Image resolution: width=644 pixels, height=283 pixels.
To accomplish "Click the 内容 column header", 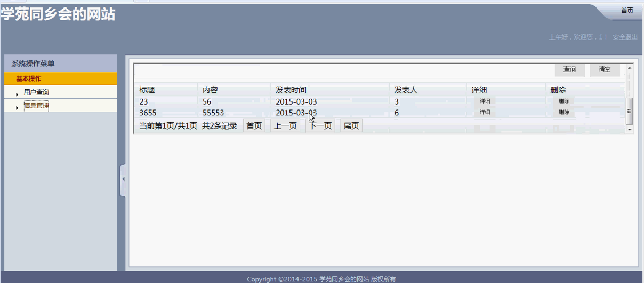I will point(210,90).
